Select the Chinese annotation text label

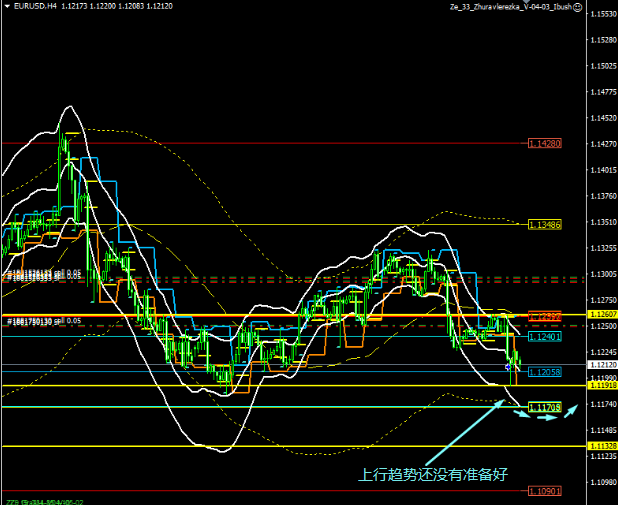coord(433,476)
